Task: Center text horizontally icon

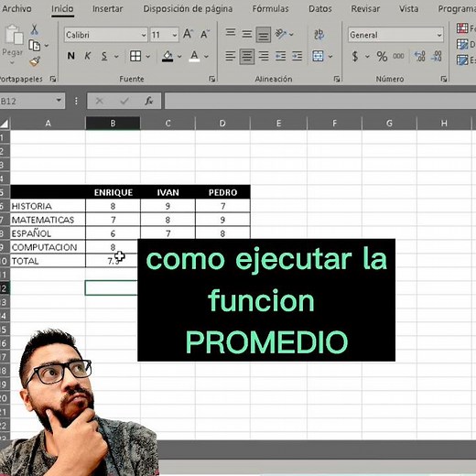Action: click(x=247, y=57)
